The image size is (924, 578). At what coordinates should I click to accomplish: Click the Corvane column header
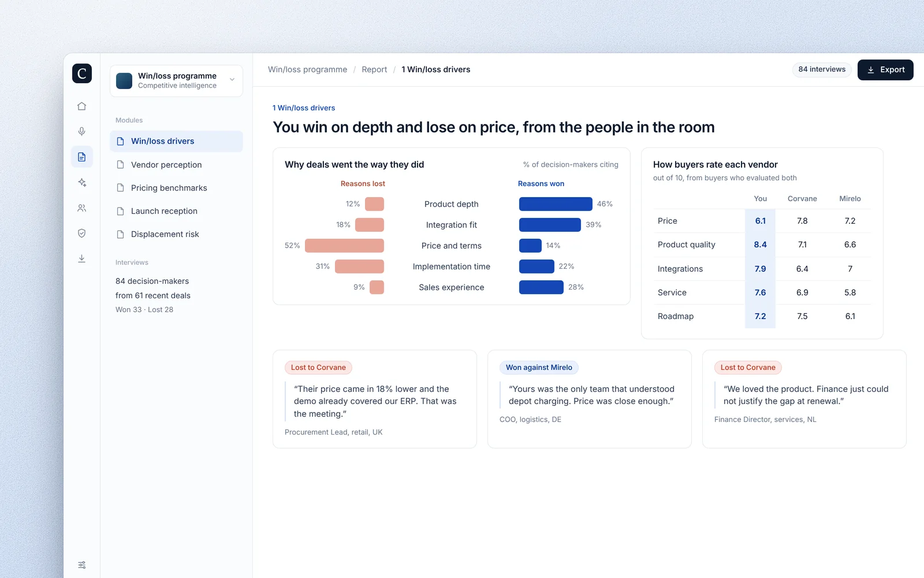coord(802,199)
